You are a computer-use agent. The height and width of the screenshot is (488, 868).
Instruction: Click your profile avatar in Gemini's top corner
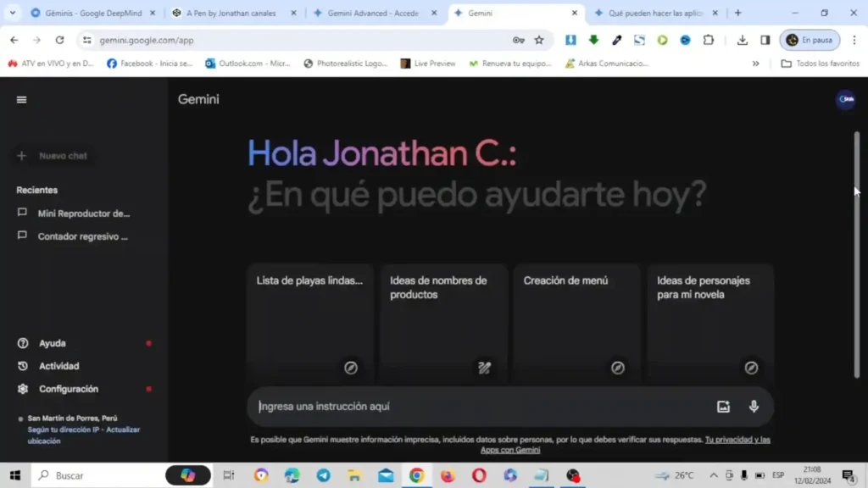(845, 99)
